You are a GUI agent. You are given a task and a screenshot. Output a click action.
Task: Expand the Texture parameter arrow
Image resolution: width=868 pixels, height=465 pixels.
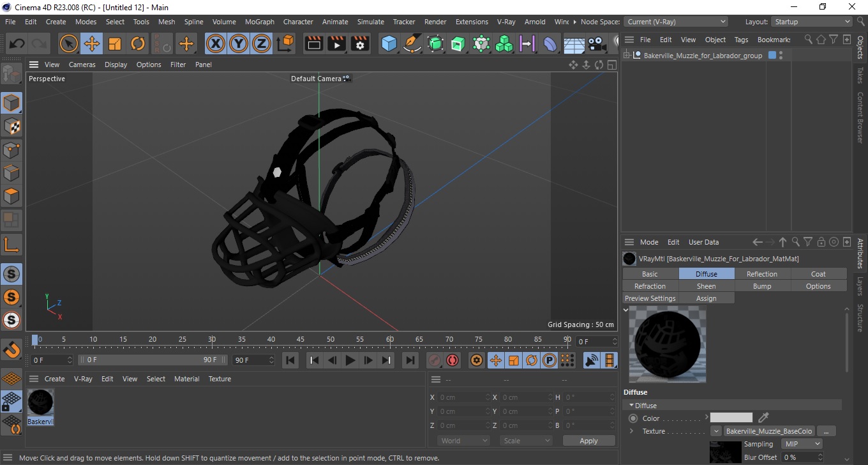click(632, 431)
